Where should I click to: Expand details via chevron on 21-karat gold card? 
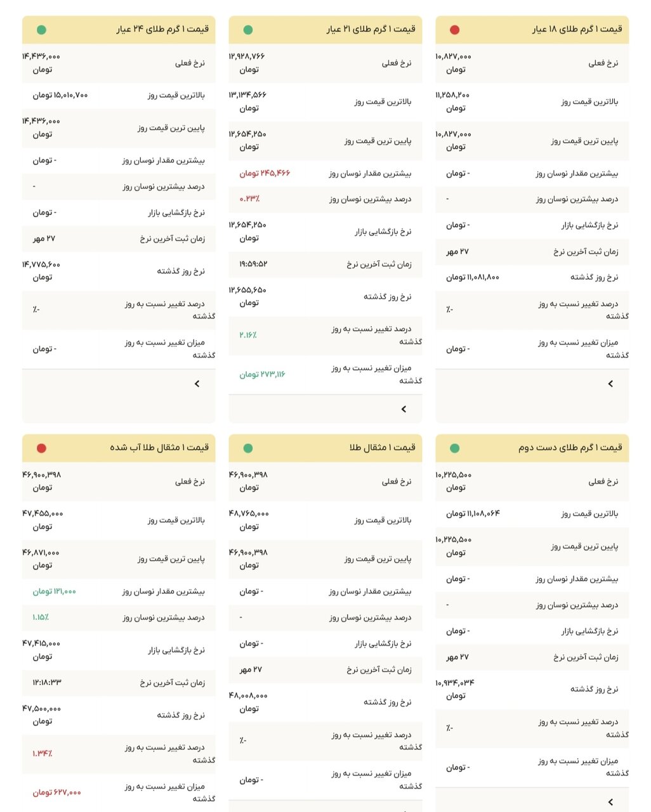click(403, 409)
